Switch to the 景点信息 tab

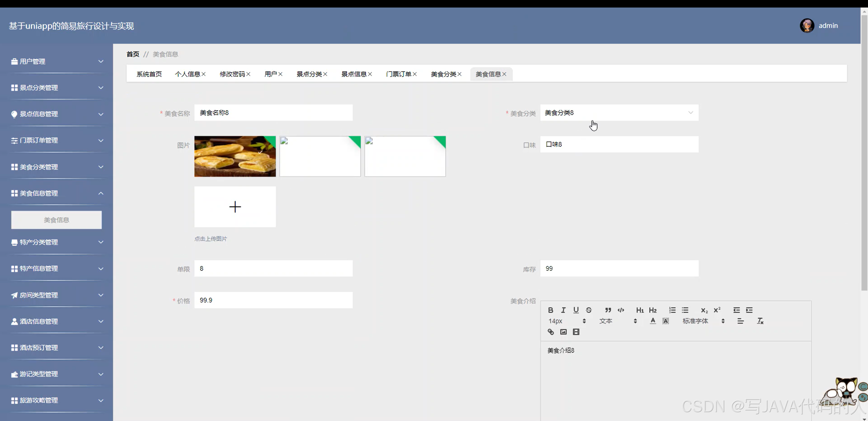[x=353, y=74]
